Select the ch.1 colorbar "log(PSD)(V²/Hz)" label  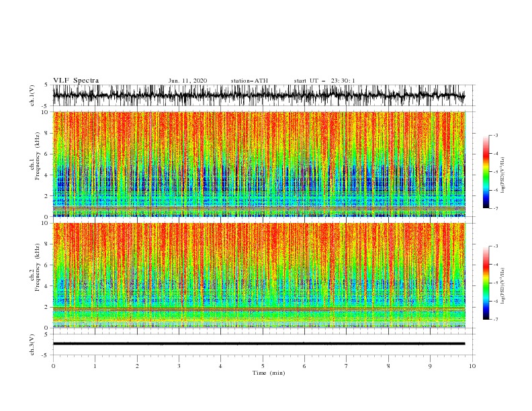503,175
